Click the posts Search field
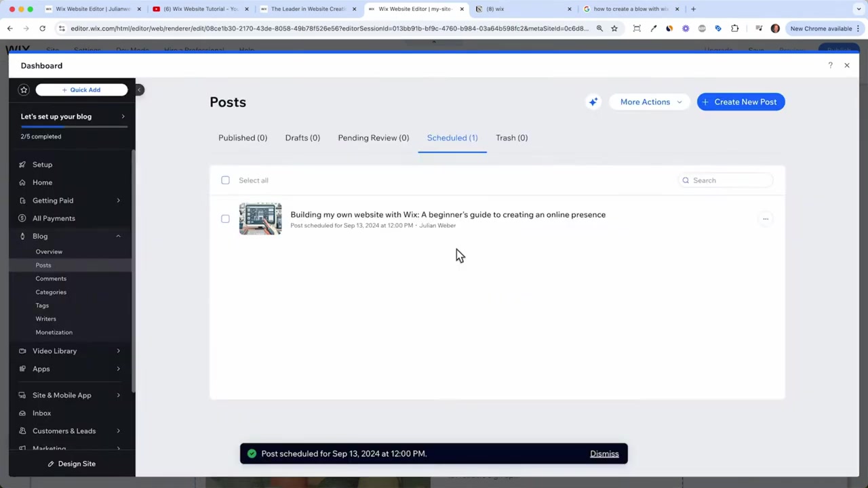 click(x=725, y=180)
